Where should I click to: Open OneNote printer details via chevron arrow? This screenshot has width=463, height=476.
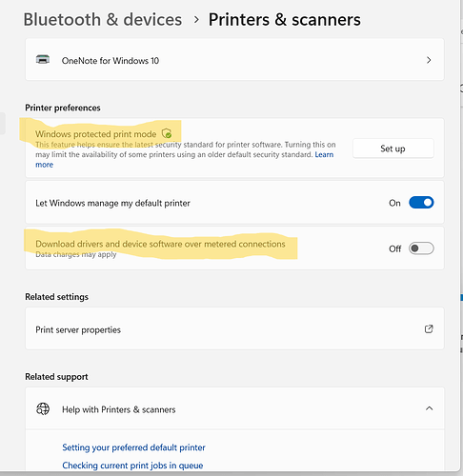pos(429,60)
